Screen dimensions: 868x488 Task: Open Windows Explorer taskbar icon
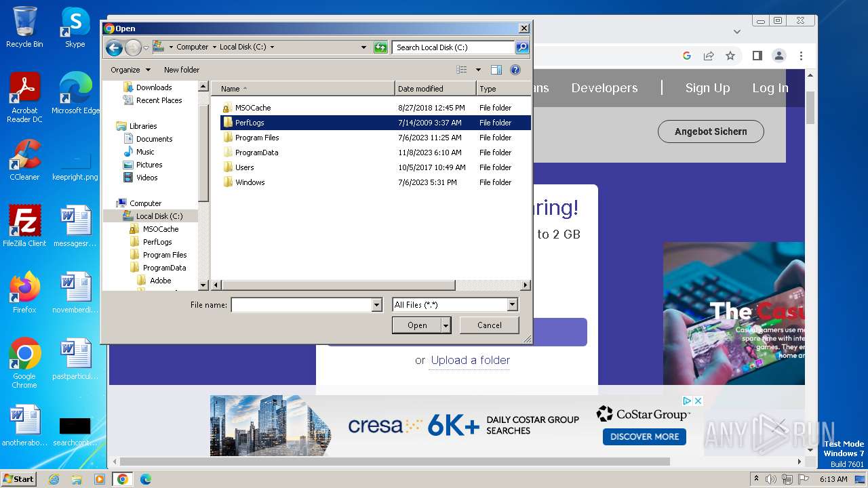77,479
